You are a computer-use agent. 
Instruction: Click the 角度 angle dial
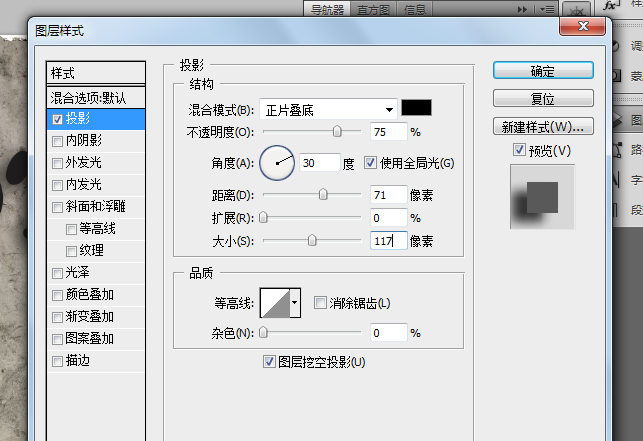277,163
